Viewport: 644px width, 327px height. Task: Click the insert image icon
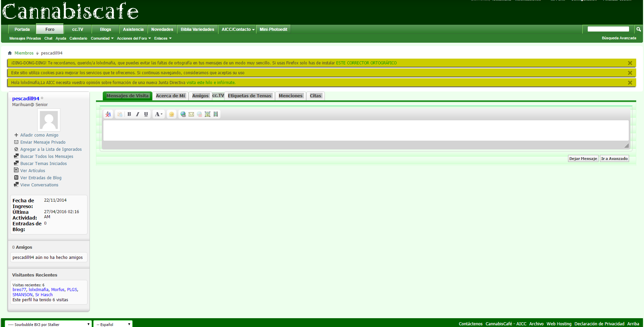(208, 114)
